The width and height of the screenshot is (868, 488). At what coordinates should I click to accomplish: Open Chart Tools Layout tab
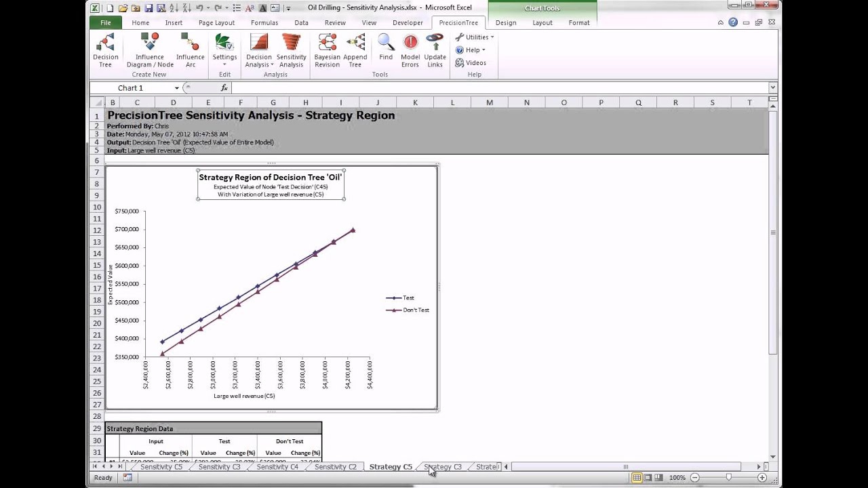click(x=542, y=22)
